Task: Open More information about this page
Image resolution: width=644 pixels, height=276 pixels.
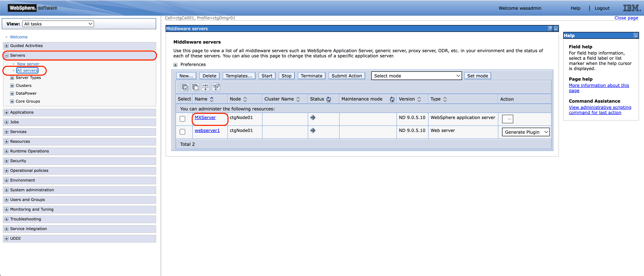Action: tap(599, 88)
